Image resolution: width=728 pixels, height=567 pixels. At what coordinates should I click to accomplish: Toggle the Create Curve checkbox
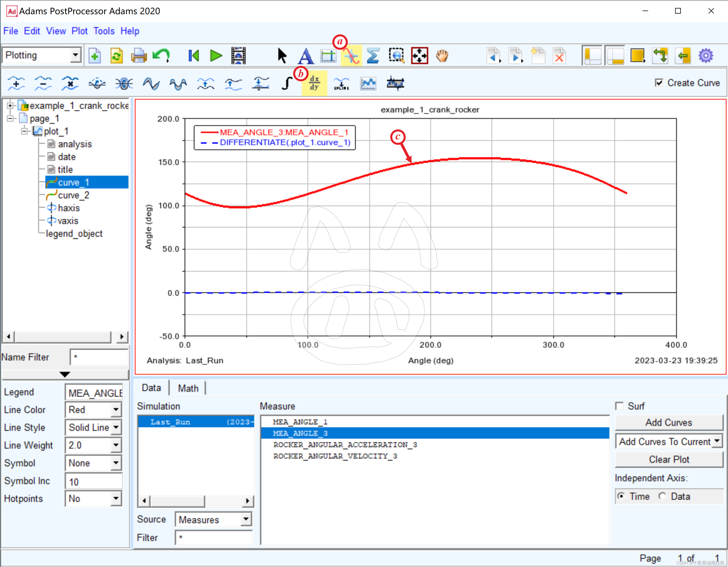659,83
